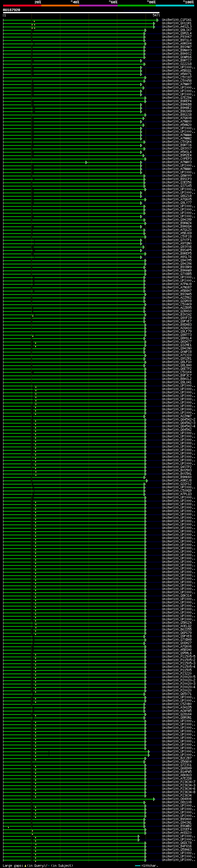Click the Large gaps legend text

(x=38, y=866)
